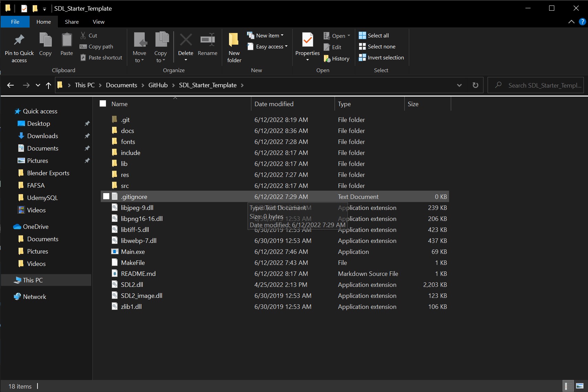588x392 pixels.
Task: Create a New folder
Action: [x=234, y=47]
